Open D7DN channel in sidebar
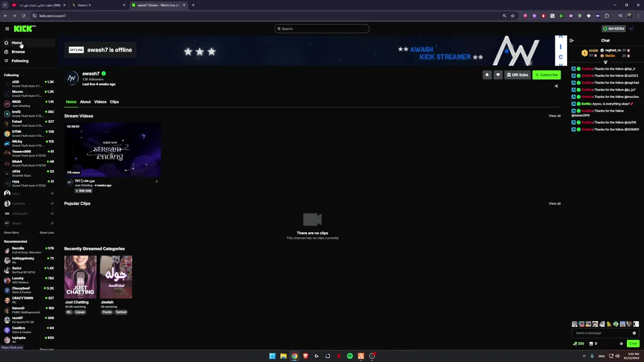The image size is (644, 362). (29, 133)
